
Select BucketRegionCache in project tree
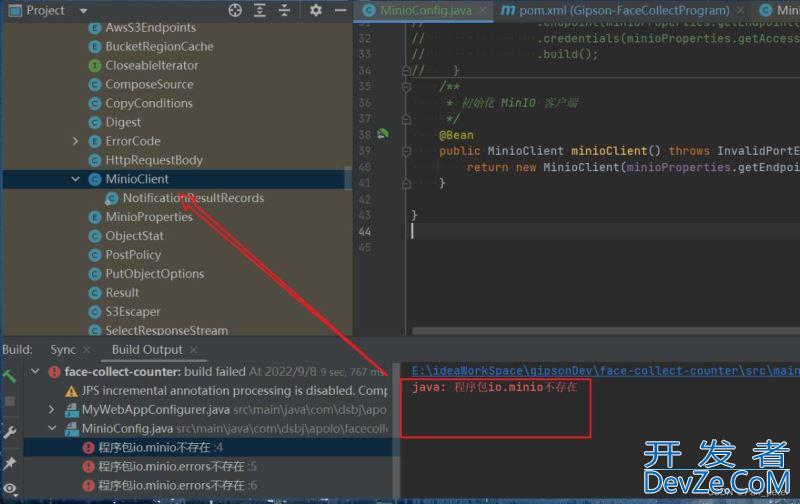(x=159, y=46)
